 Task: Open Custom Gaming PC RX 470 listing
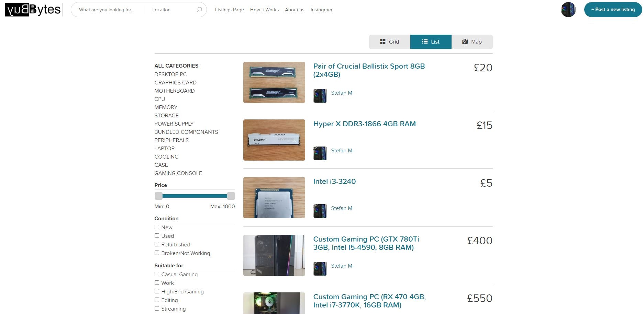point(369,301)
